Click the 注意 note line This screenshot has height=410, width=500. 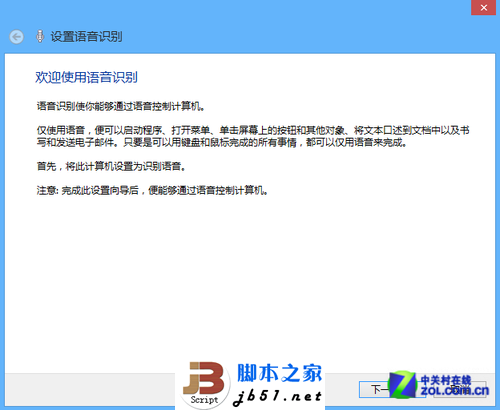click(152, 191)
